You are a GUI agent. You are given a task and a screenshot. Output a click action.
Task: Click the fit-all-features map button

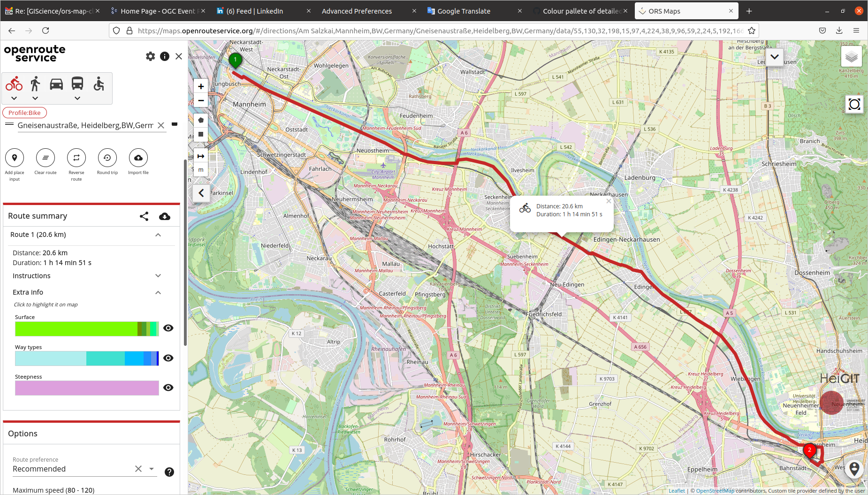(854, 104)
